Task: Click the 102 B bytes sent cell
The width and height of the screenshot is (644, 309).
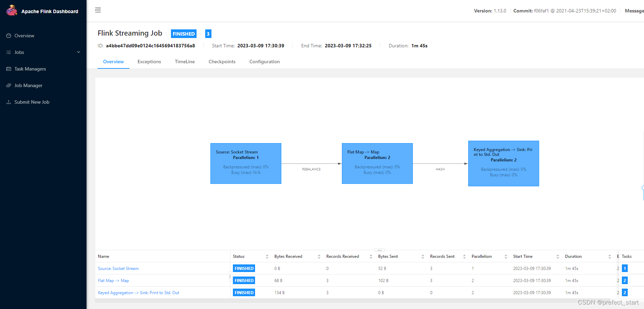Action: tap(383, 281)
